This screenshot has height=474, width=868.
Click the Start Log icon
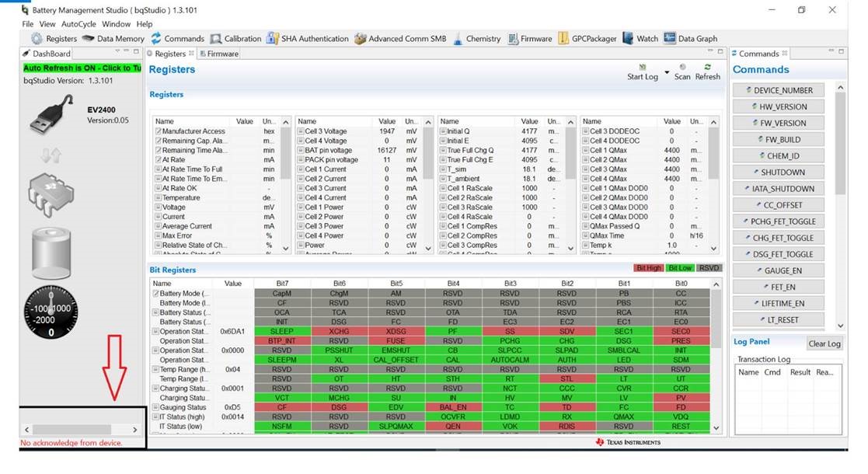[642, 67]
